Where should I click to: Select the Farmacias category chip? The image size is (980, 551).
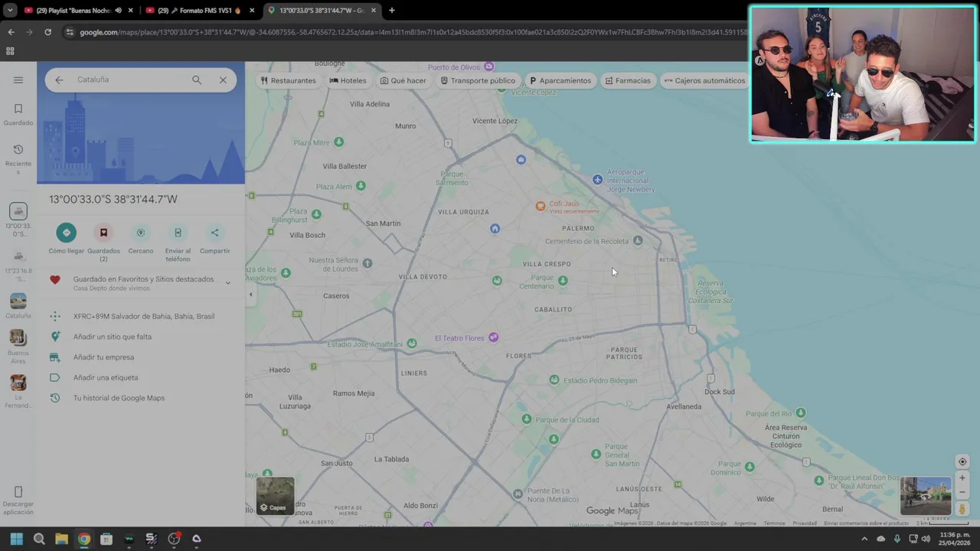click(x=628, y=80)
